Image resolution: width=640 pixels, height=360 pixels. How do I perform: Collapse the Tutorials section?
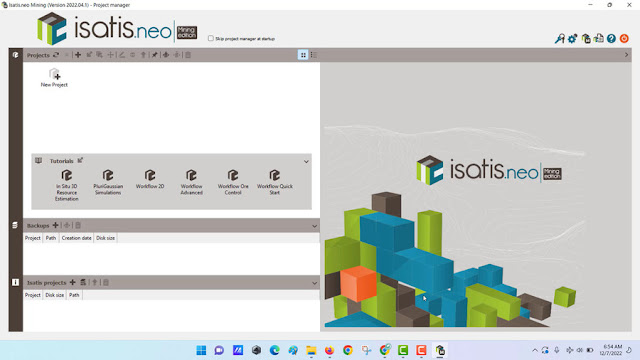coord(306,162)
